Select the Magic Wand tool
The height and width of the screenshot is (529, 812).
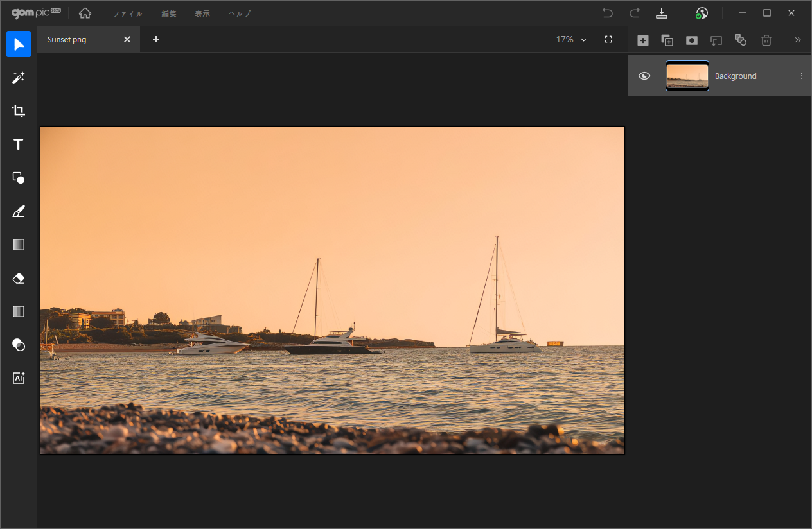pyautogui.click(x=19, y=78)
